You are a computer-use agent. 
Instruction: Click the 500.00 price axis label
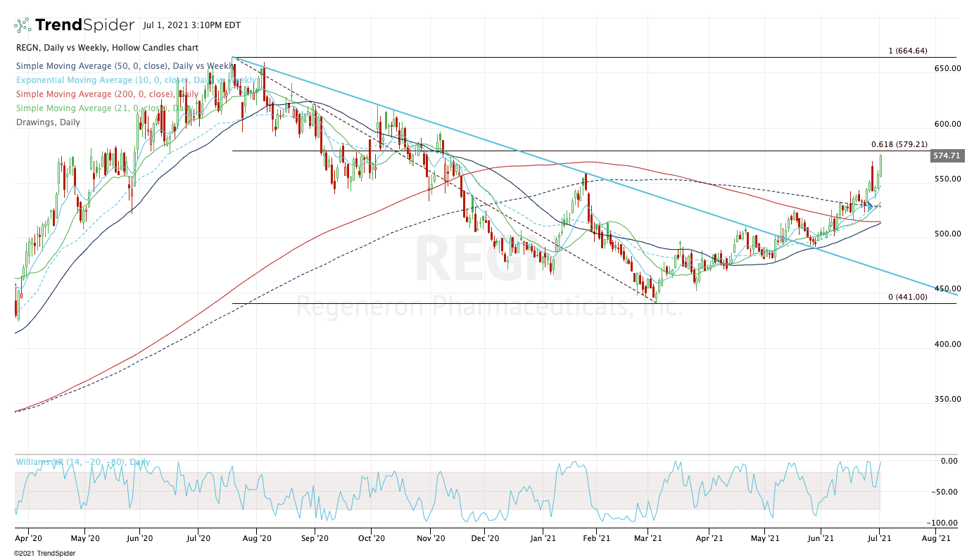(947, 234)
